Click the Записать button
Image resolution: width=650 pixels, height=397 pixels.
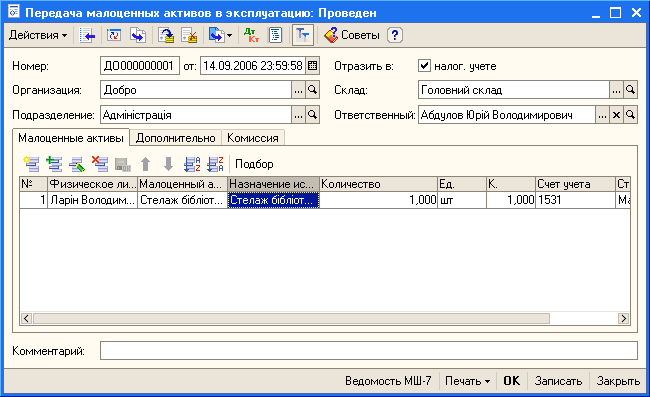[558, 381]
